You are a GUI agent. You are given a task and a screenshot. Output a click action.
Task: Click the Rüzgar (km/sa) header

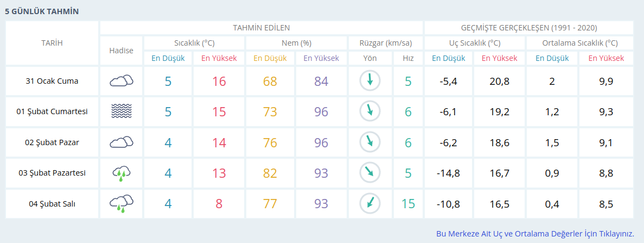click(x=385, y=43)
